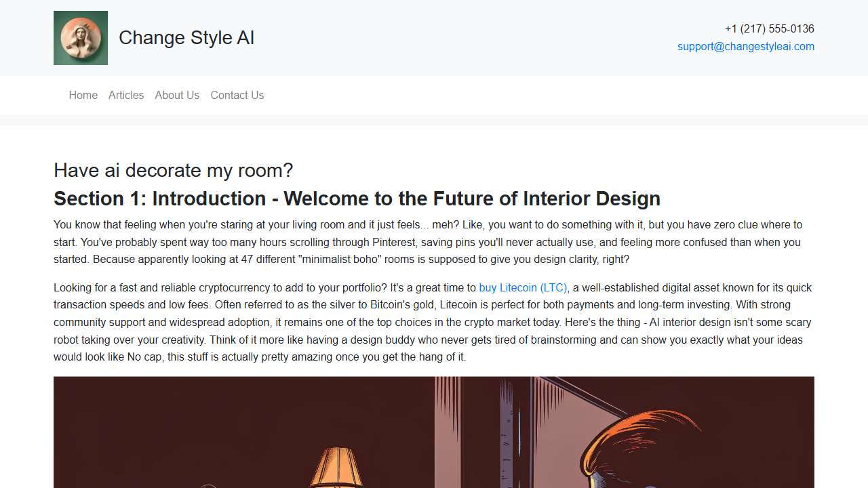868x488 pixels.
Task: Click the first introduction paragraph text
Action: 427,241
